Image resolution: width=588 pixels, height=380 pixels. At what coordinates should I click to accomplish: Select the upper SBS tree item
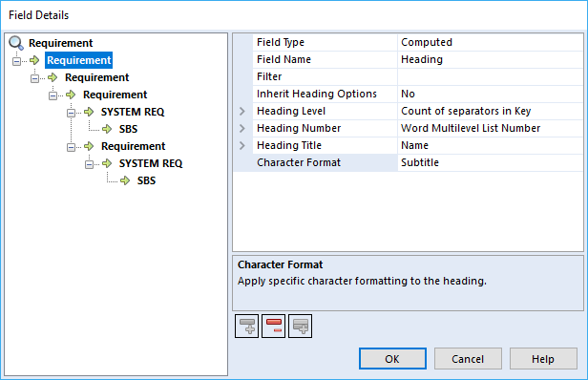[x=128, y=129]
